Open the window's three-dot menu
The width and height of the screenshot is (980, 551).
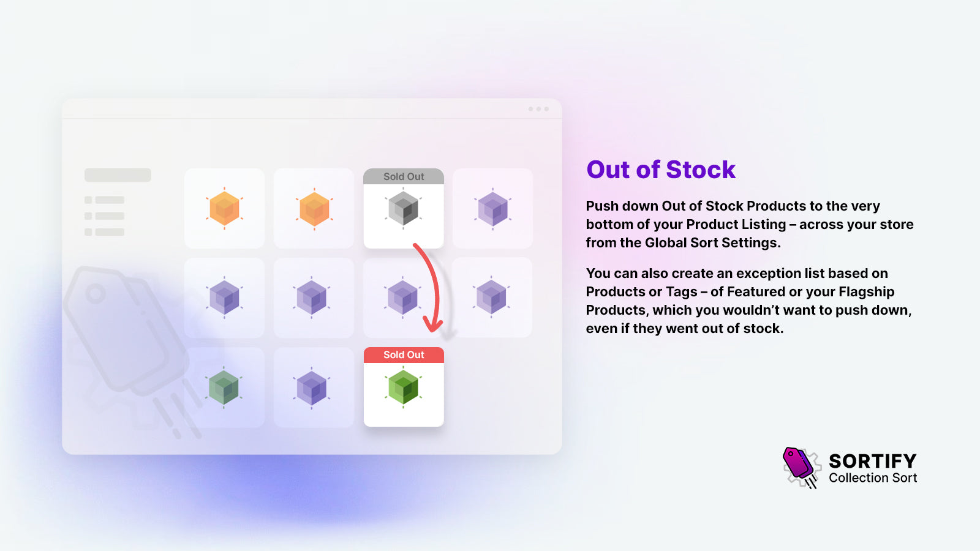(538, 109)
